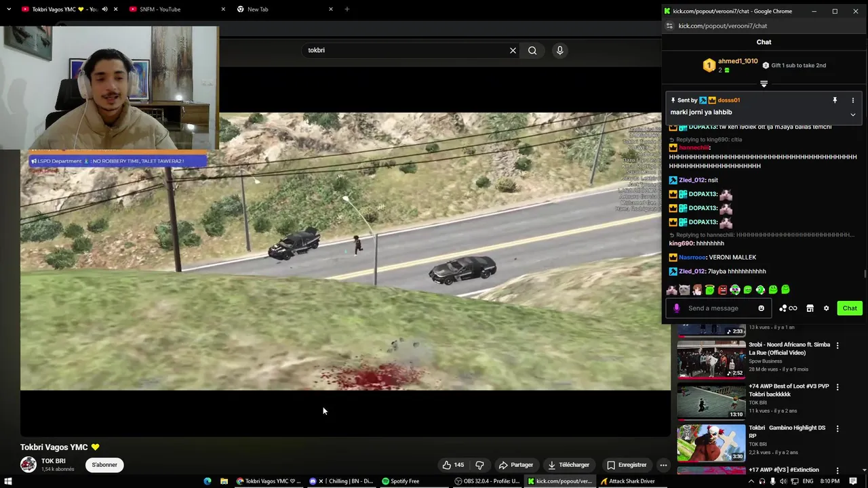
Task: Open the Kick gift shop icon
Action: coord(810,308)
